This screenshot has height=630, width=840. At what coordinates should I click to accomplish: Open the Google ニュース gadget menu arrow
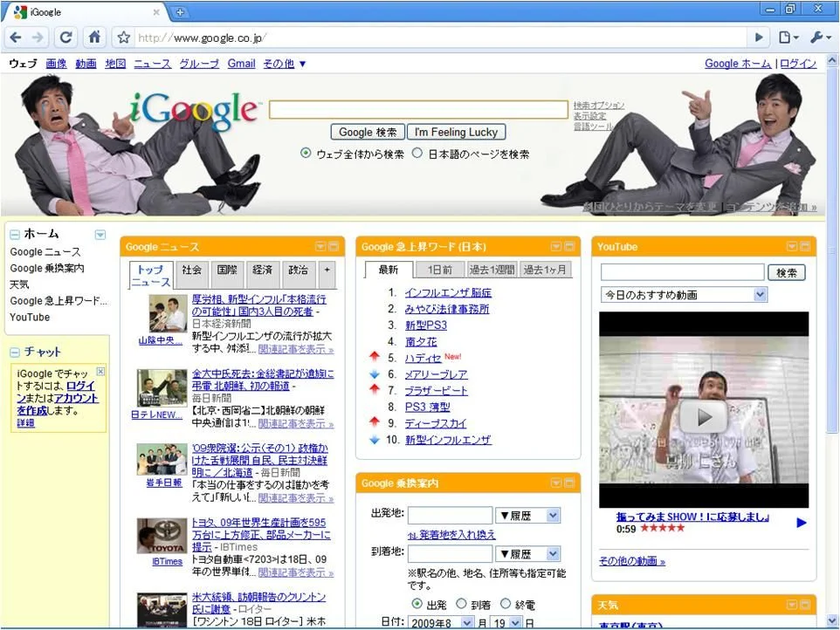[320, 246]
